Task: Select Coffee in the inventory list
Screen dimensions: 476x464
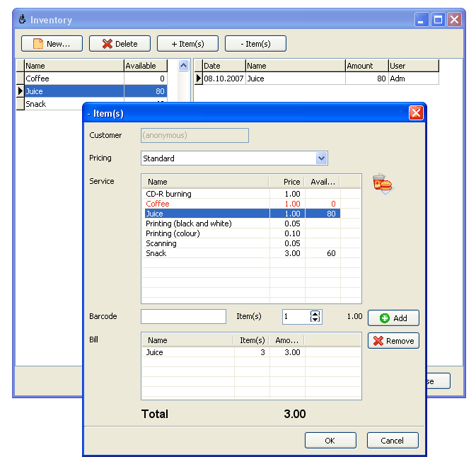Action: point(37,79)
